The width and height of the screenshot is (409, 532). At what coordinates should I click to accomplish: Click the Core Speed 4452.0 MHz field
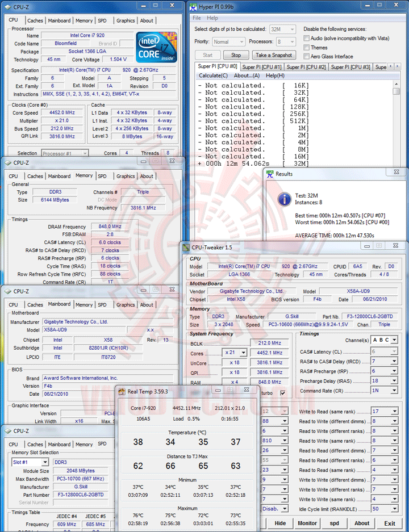coord(62,112)
